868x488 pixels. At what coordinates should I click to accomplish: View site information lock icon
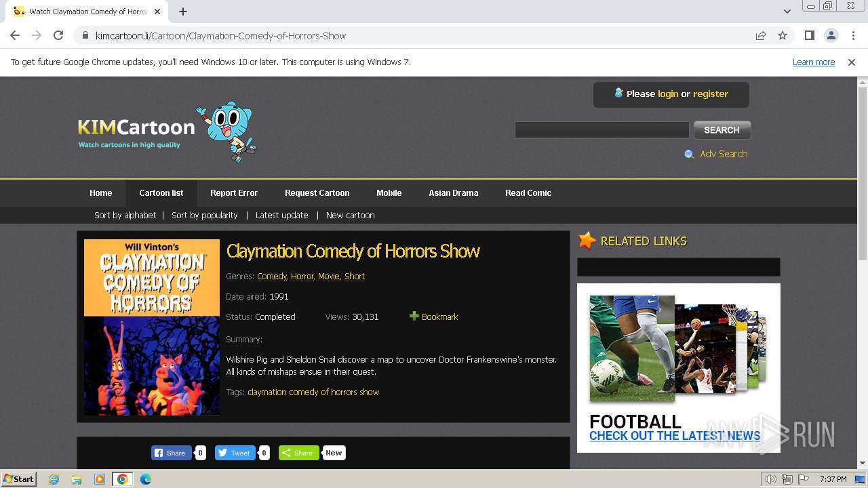tap(85, 36)
